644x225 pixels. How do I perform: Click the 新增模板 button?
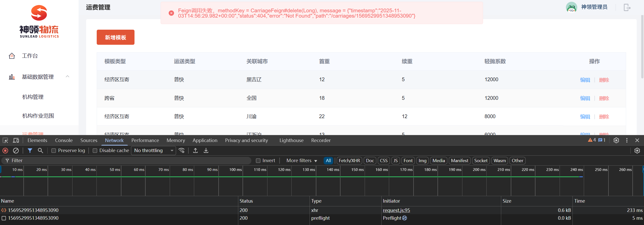[116, 37]
